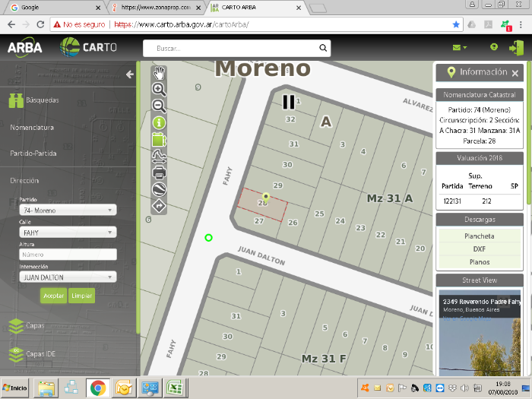The height and width of the screenshot is (399, 532).
Task: Click the Limpiar button
Action: click(x=82, y=296)
